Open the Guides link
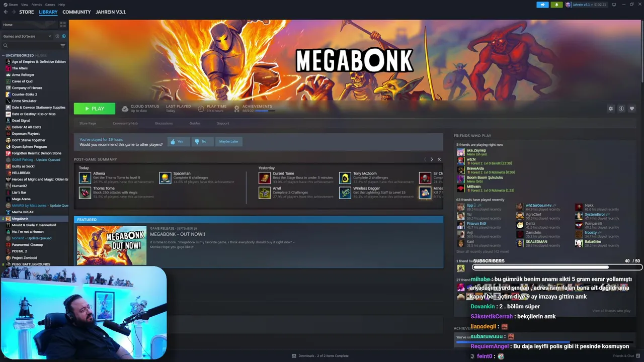Screen dimensions: 644x362 [195, 123]
